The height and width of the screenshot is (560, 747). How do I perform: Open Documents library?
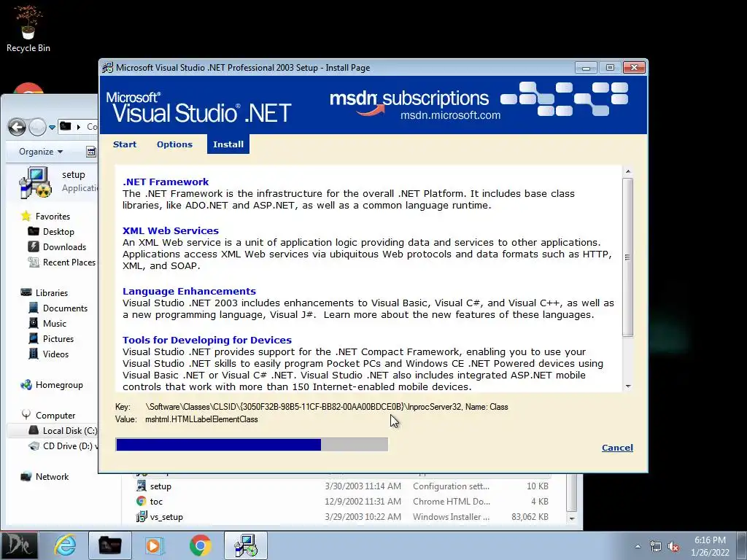click(x=65, y=308)
